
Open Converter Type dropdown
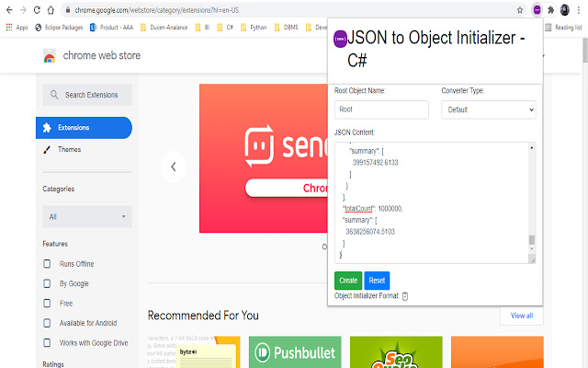tap(489, 109)
